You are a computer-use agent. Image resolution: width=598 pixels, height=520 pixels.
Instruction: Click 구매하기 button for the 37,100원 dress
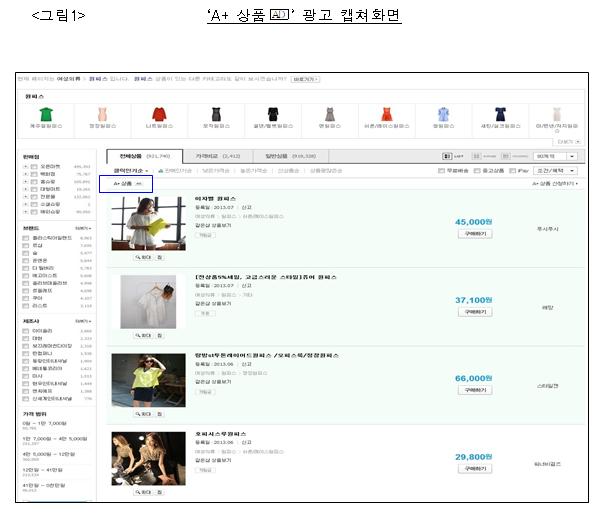tap(475, 312)
